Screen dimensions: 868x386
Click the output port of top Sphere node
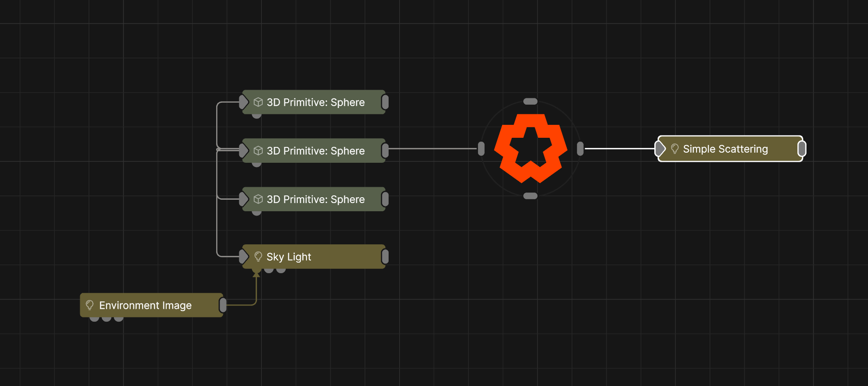click(x=385, y=102)
